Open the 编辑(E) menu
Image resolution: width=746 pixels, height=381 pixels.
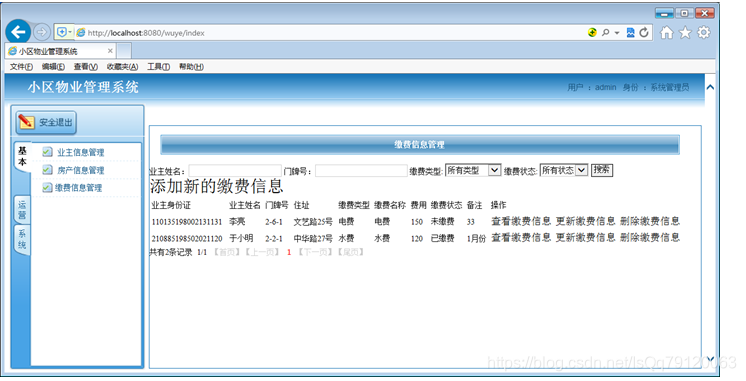(x=53, y=67)
